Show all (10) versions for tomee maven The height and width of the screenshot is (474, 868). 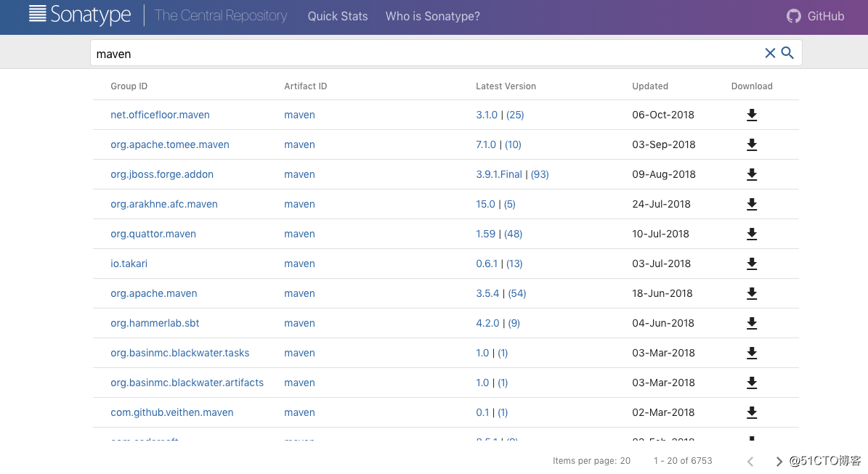pos(513,144)
